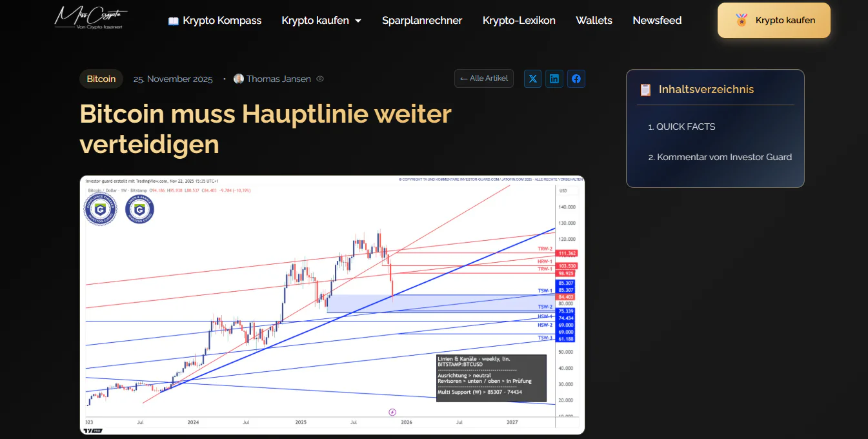Screen dimensions: 868x439
Task: Select Wallets in the navigation bar
Action: (594, 20)
